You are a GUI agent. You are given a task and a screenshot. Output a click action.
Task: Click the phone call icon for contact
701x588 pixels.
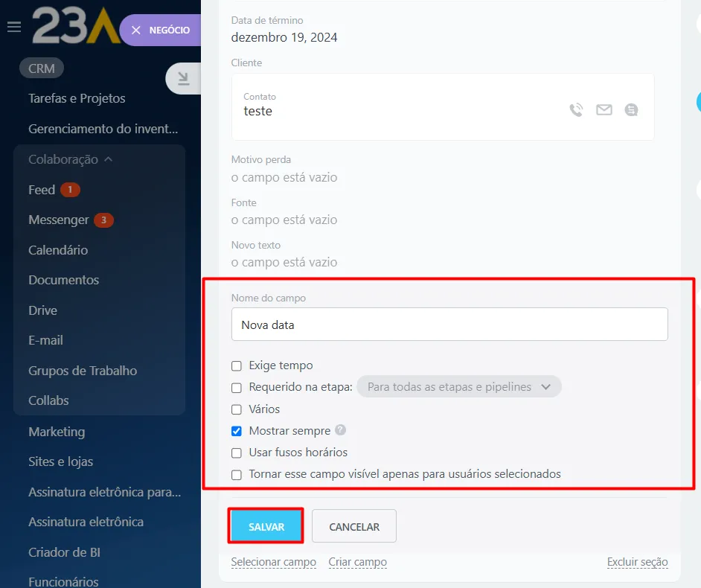tap(576, 110)
